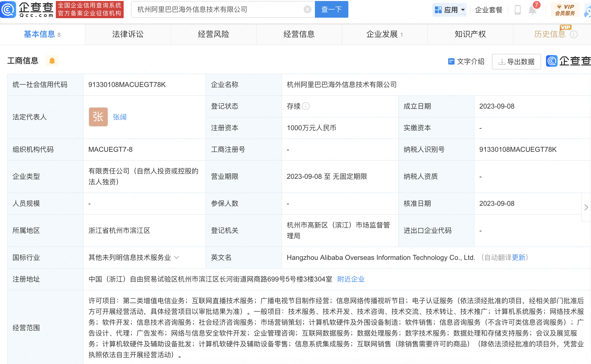Screen dimensions: 591x364
Task: Click the 附近企业 link
Action: [x=351, y=279]
